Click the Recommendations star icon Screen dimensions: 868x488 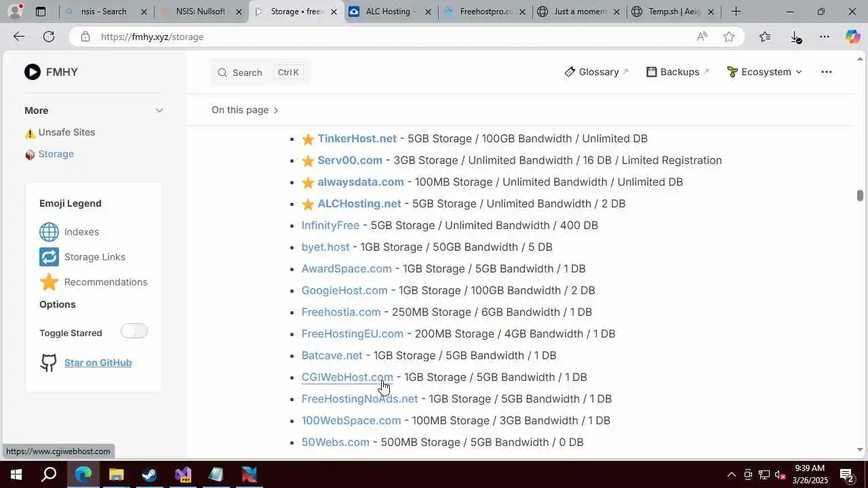click(49, 282)
